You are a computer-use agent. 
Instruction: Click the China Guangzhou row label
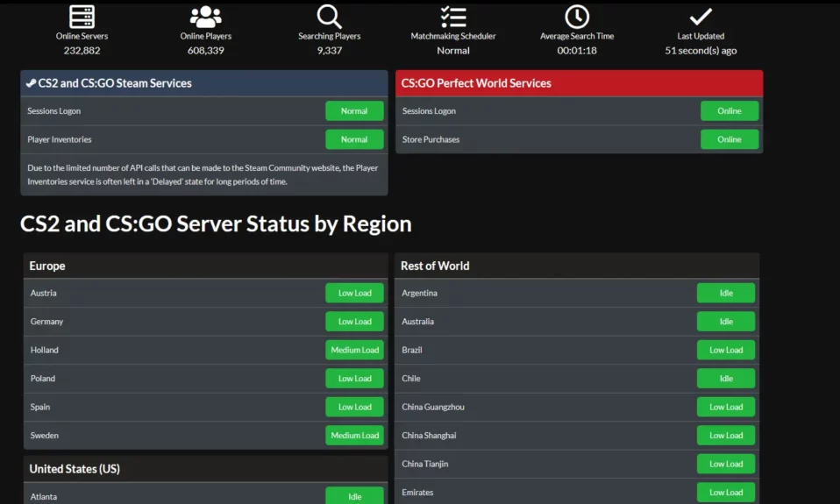(x=433, y=407)
